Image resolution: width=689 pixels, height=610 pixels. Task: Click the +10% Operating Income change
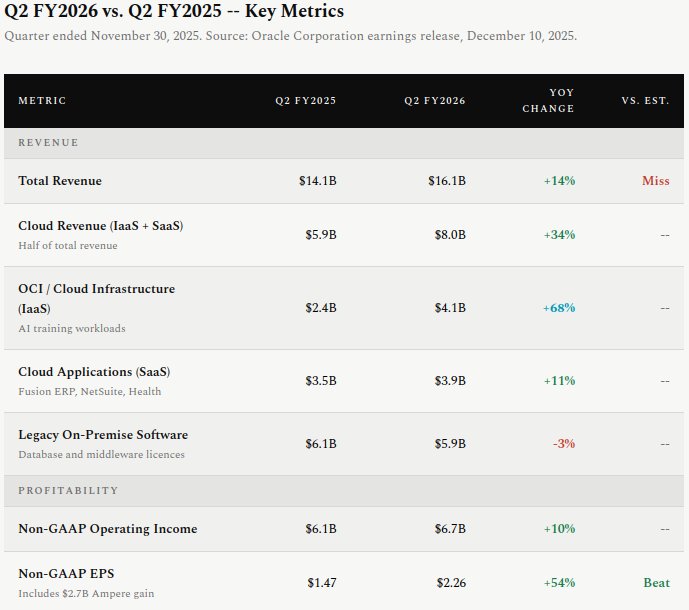pyautogui.click(x=559, y=529)
